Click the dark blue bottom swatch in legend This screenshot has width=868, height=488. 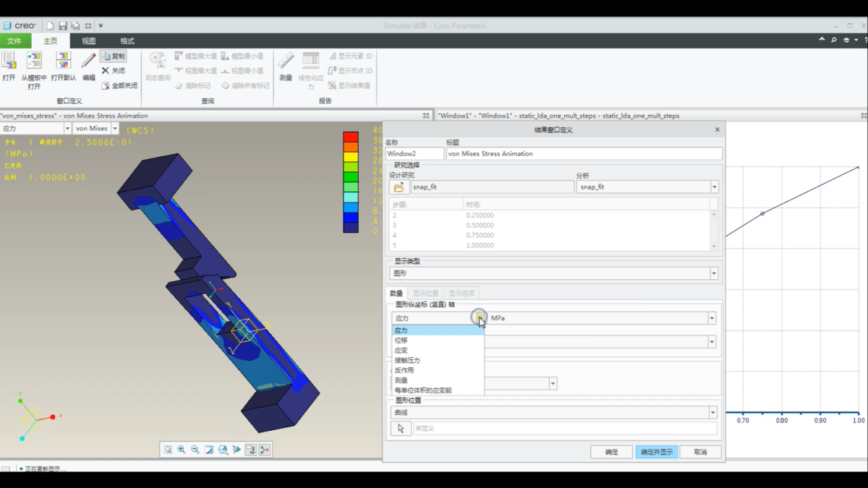tap(351, 227)
